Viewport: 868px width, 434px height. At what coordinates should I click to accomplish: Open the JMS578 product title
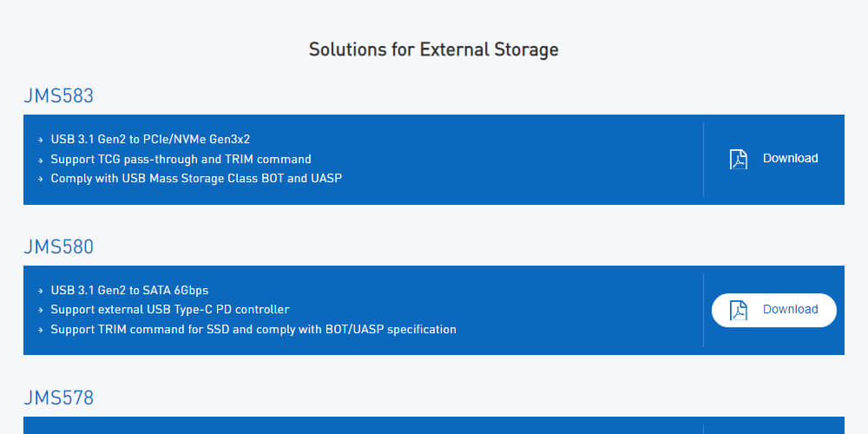(x=59, y=398)
